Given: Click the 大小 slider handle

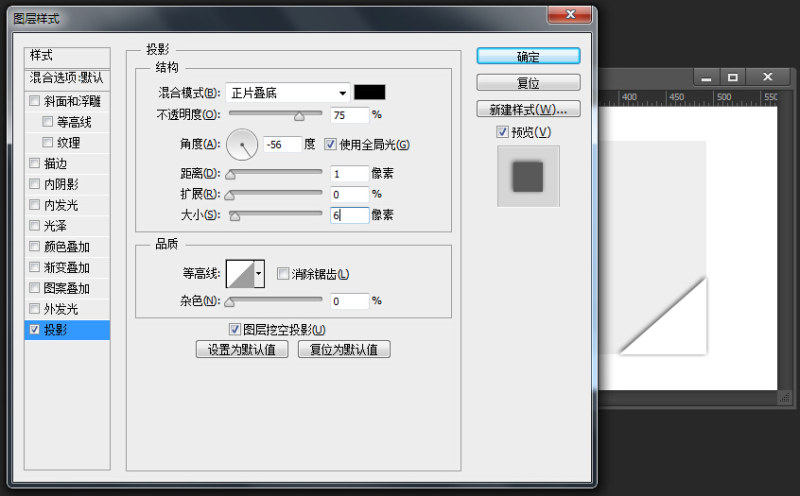Looking at the screenshot, I should [235, 216].
